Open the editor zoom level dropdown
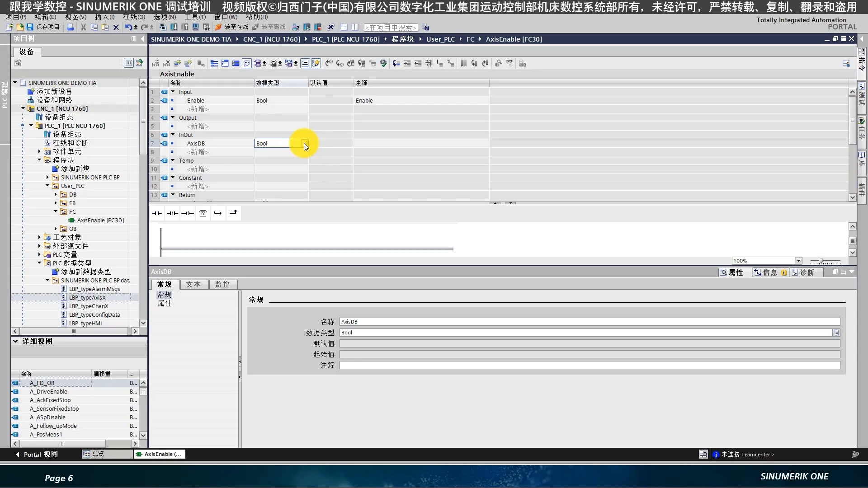 point(798,261)
